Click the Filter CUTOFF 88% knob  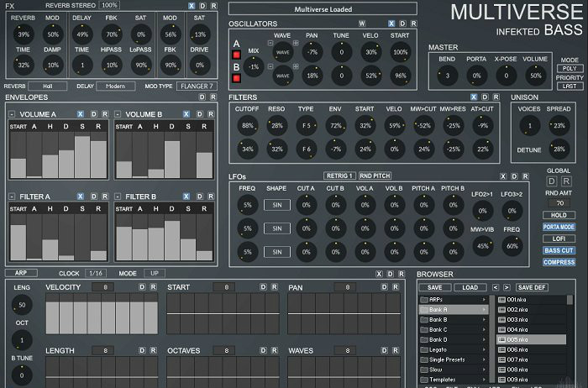247,126
